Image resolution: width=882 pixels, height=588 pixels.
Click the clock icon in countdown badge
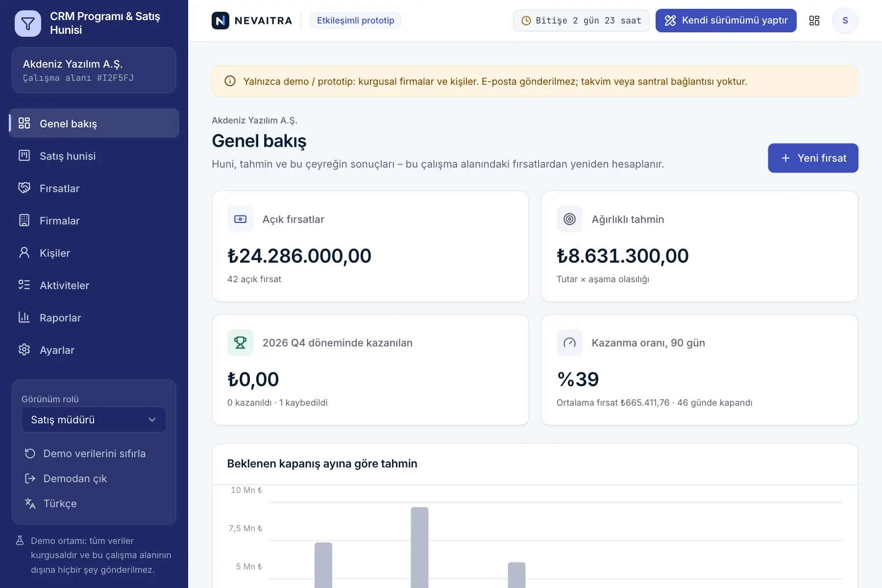click(526, 21)
